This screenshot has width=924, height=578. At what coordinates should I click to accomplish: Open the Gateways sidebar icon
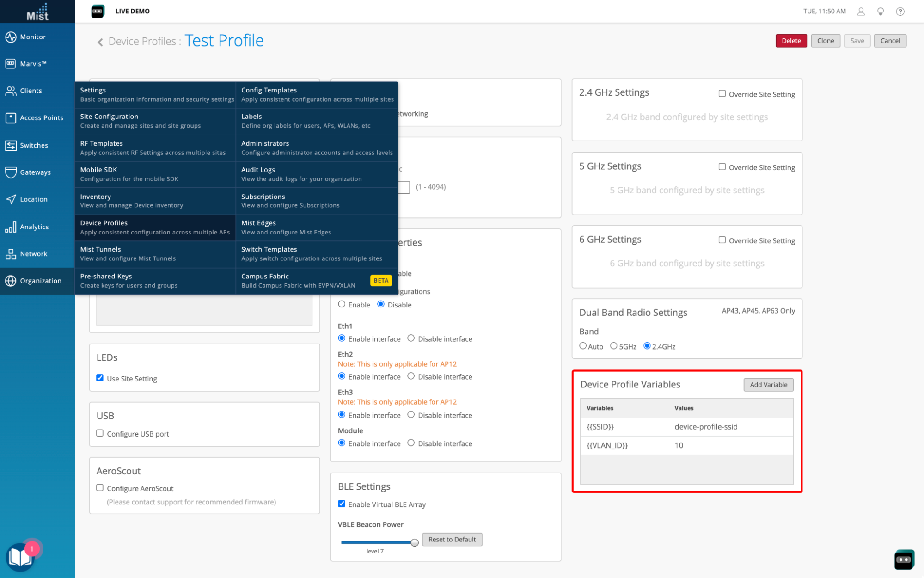tap(11, 172)
